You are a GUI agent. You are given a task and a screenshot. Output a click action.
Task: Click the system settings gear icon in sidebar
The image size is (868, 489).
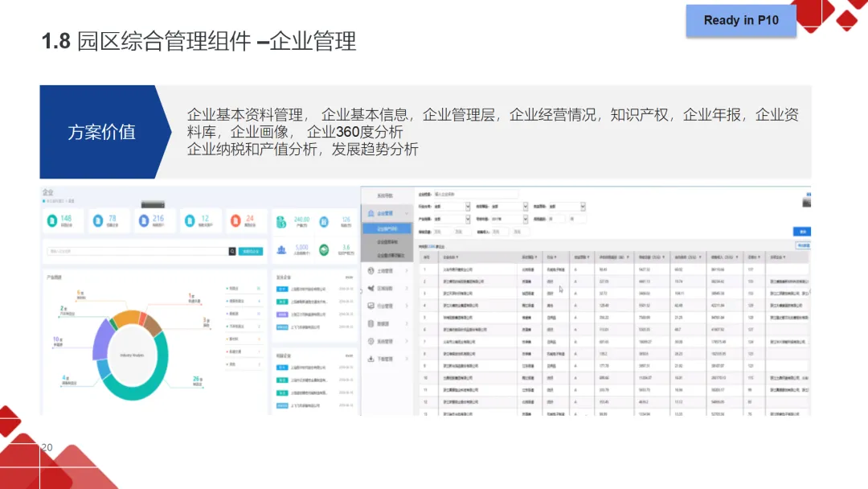tap(371, 341)
